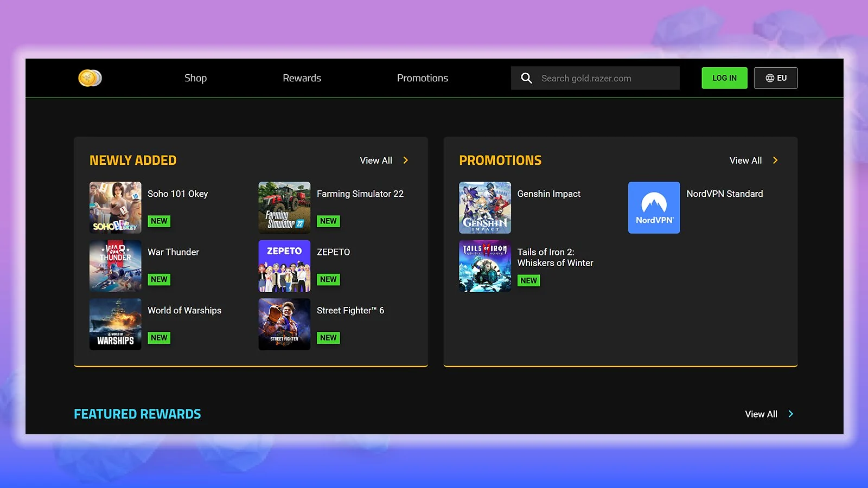Open the EU region selector

[x=776, y=78]
